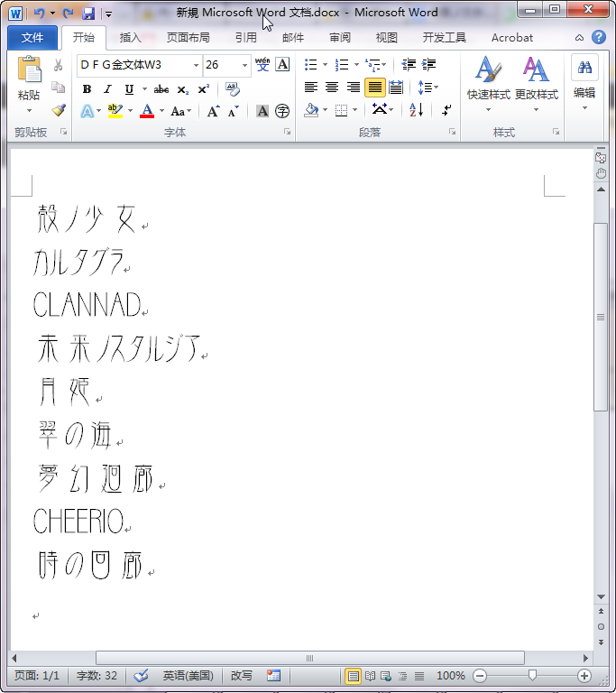Screen dimensions: 616x693
Task: Click the macro recording icon in status bar
Action: 273,675
